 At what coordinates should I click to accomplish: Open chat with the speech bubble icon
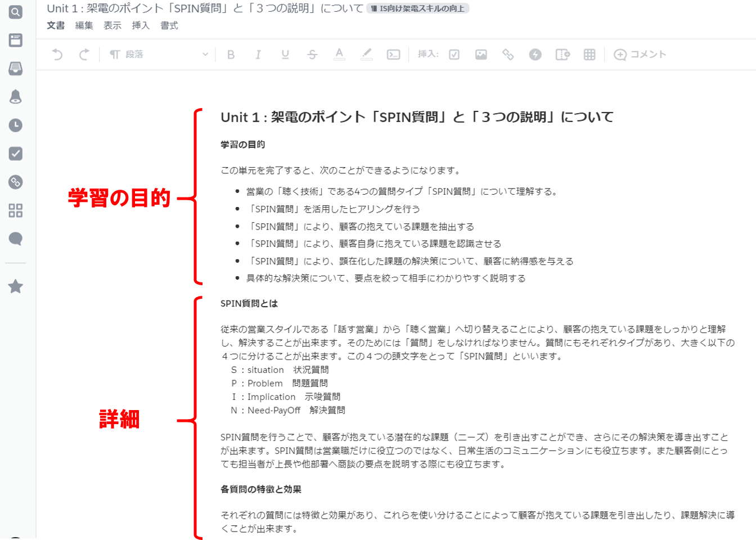pyautogui.click(x=16, y=238)
